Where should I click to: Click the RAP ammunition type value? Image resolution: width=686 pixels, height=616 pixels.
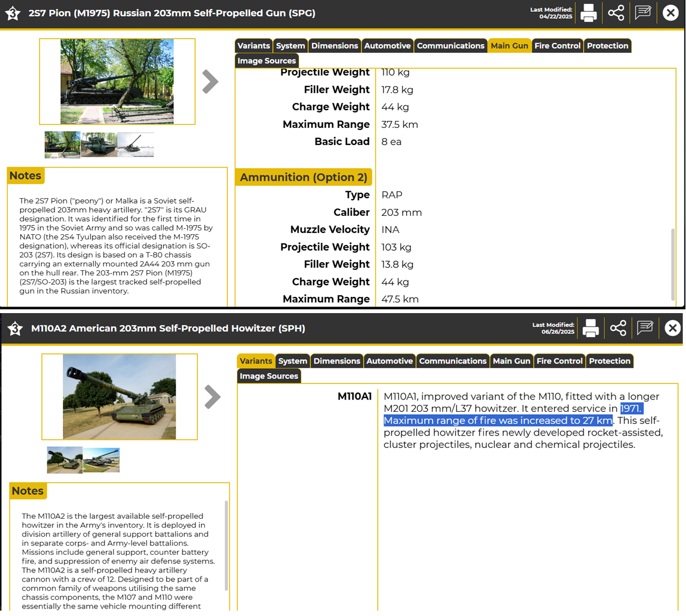coord(392,195)
